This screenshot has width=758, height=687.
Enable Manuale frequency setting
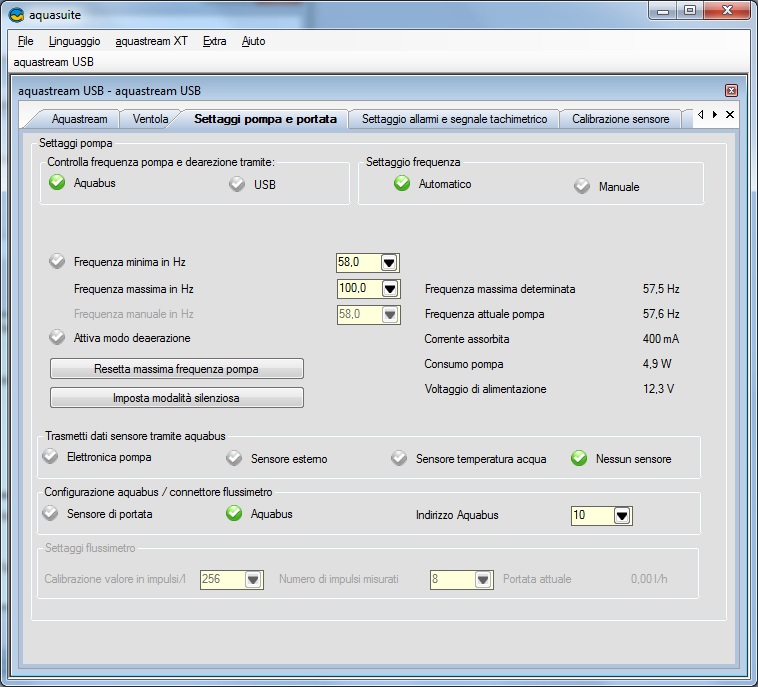coord(582,186)
